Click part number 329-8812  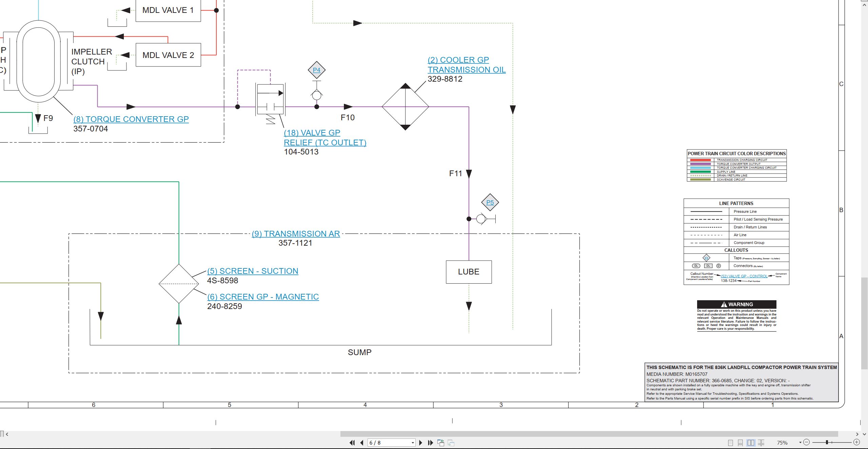[445, 79]
